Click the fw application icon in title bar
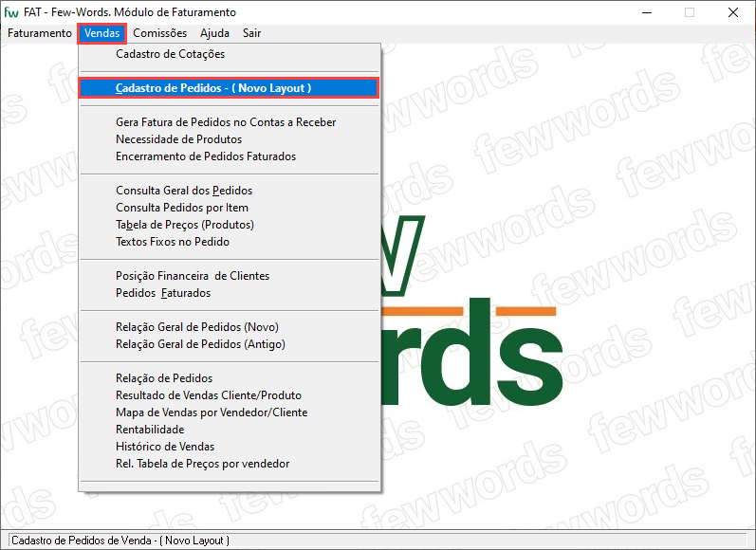 tap(11, 12)
